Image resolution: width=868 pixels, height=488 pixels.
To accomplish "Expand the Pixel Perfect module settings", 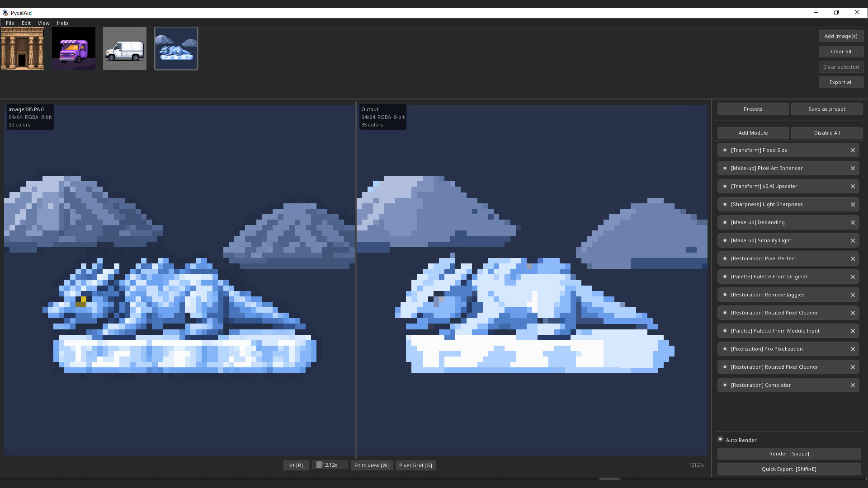I will pyautogui.click(x=788, y=258).
